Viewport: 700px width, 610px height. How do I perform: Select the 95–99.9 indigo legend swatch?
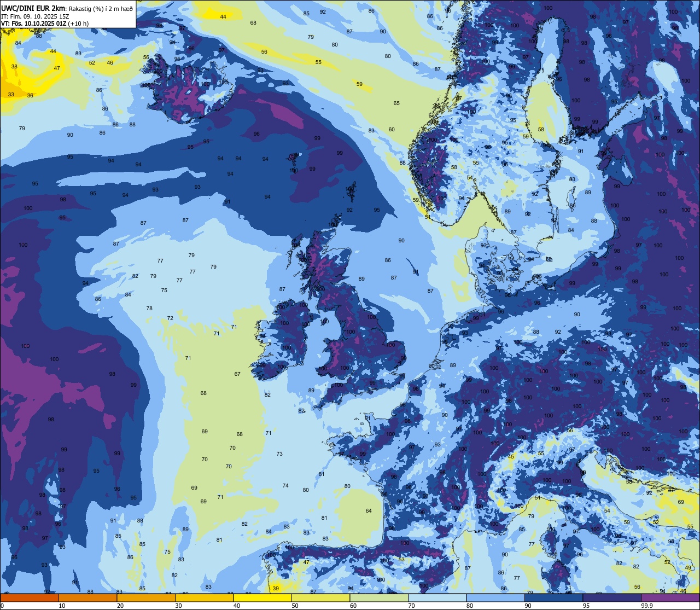pos(612,597)
